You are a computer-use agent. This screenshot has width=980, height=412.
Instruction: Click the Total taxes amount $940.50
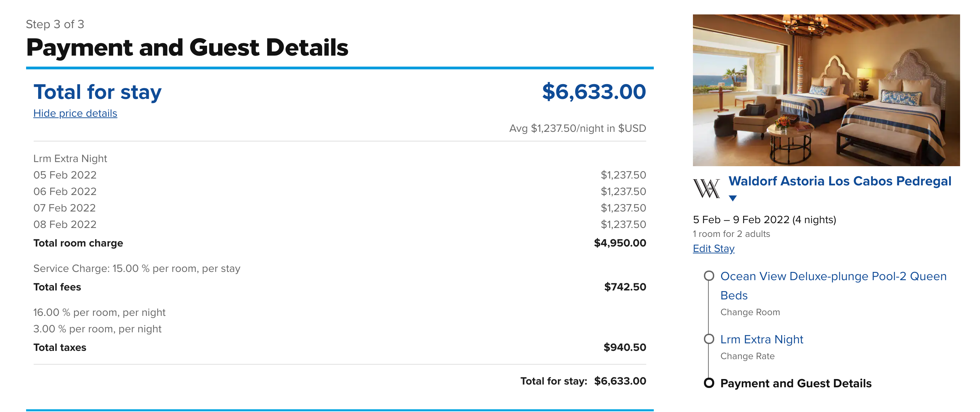coord(624,347)
